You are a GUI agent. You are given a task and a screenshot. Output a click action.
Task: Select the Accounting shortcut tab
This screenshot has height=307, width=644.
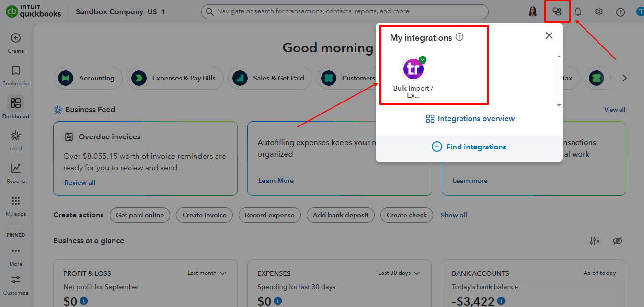(88, 78)
